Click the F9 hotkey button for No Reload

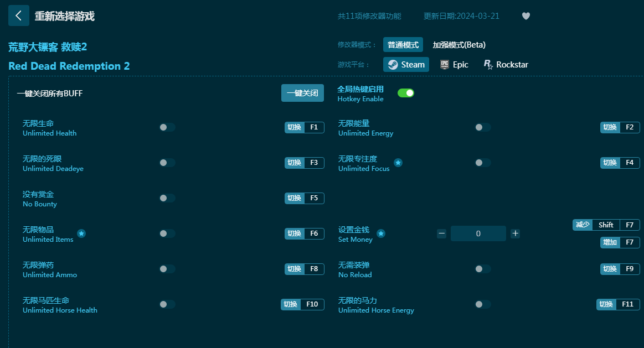[620, 269]
